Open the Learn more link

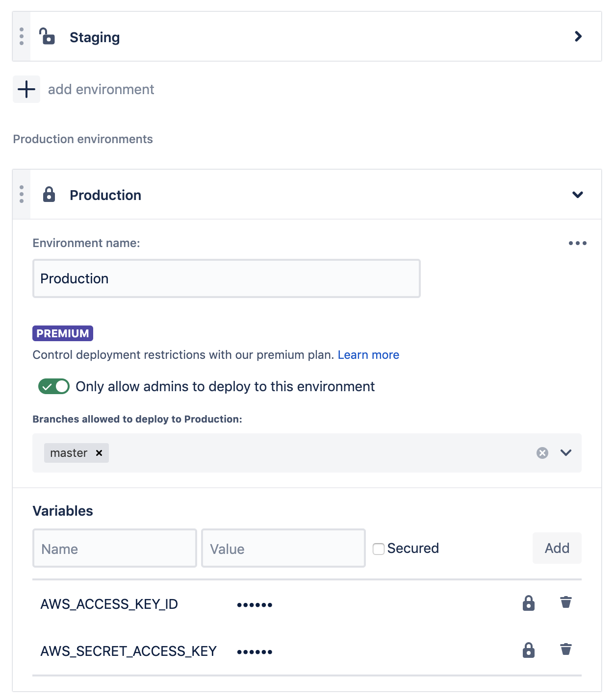tap(368, 355)
